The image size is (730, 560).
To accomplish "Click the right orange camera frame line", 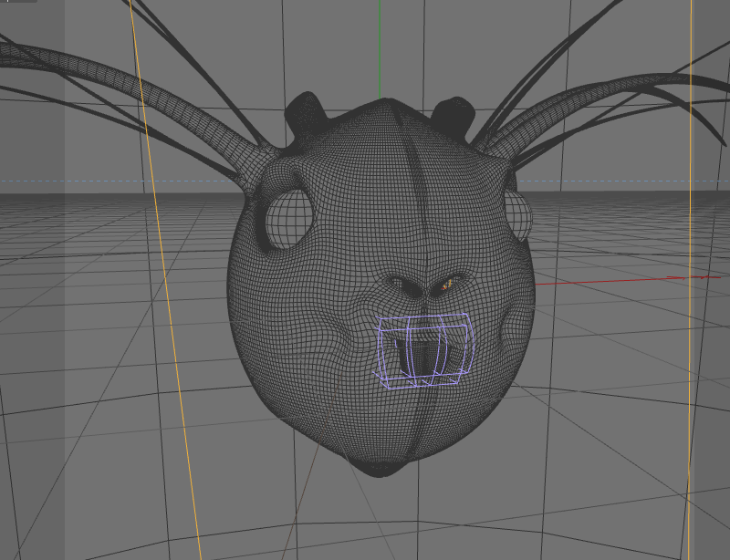I will 690,279.
